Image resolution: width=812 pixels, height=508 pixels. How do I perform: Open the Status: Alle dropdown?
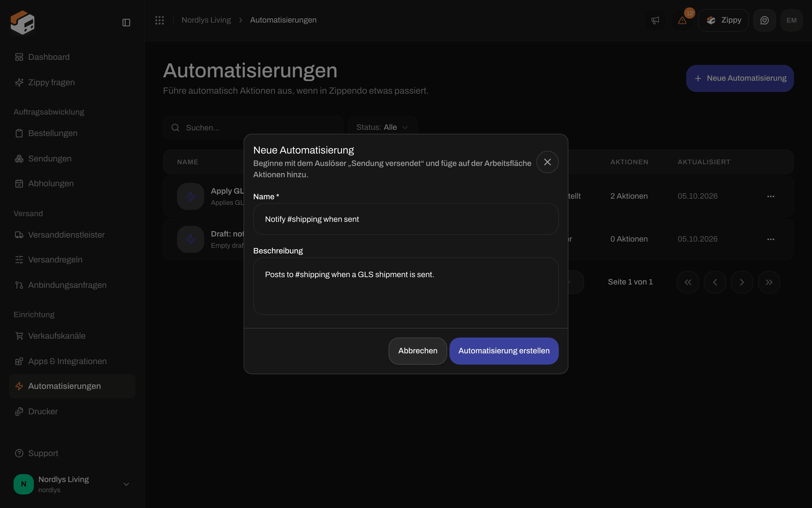point(383,127)
